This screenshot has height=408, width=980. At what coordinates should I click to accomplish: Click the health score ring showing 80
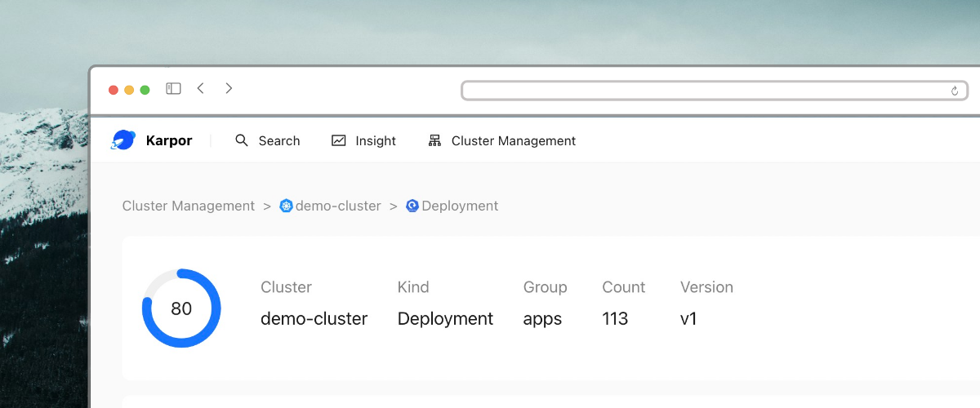click(181, 308)
